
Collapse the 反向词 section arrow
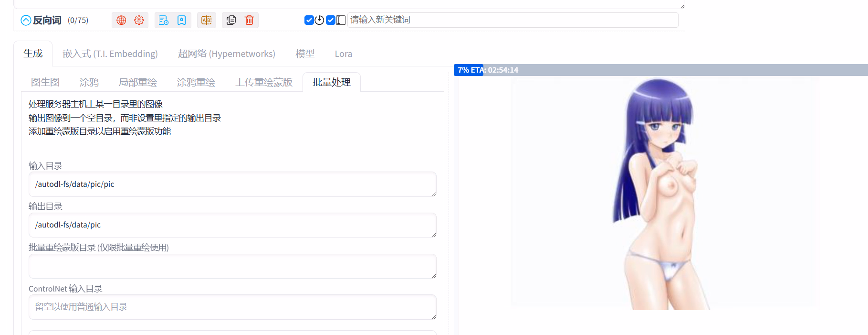pyautogui.click(x=26, y=20)
